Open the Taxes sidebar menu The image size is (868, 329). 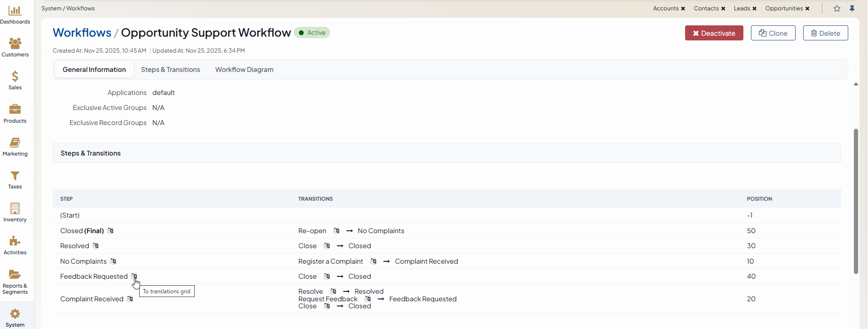[x=15, y=180]
